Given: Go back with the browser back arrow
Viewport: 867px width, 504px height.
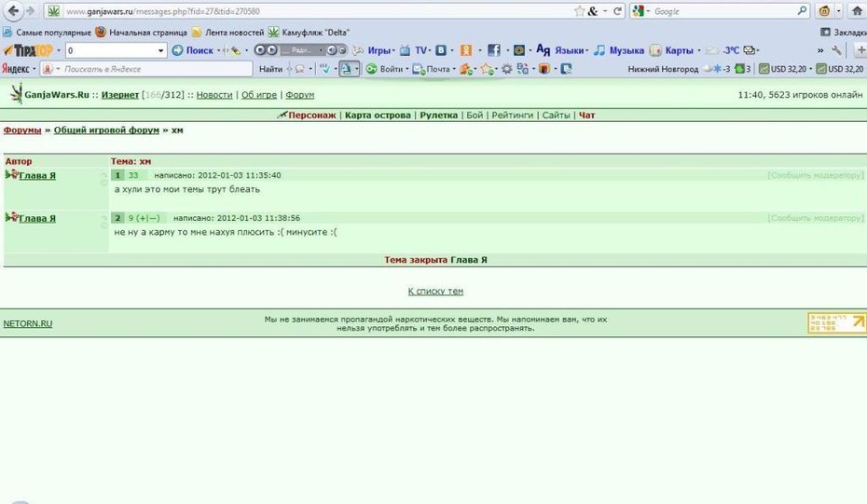Looking at the screenshot, I should (x=13, y=10).
